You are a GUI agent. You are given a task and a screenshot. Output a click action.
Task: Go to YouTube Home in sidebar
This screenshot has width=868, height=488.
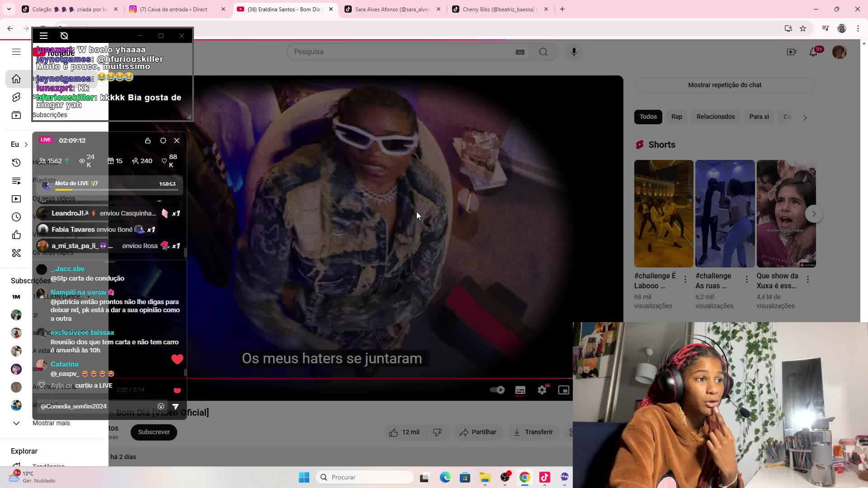[16, 79]
